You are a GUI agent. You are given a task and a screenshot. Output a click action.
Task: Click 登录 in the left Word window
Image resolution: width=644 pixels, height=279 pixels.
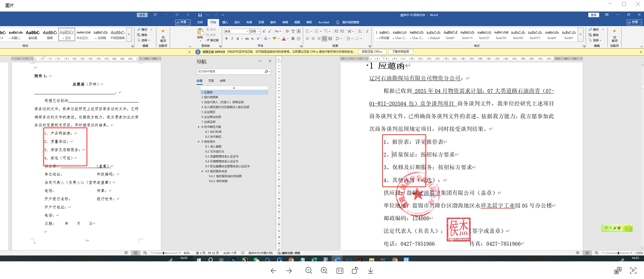tap(142, 15)
